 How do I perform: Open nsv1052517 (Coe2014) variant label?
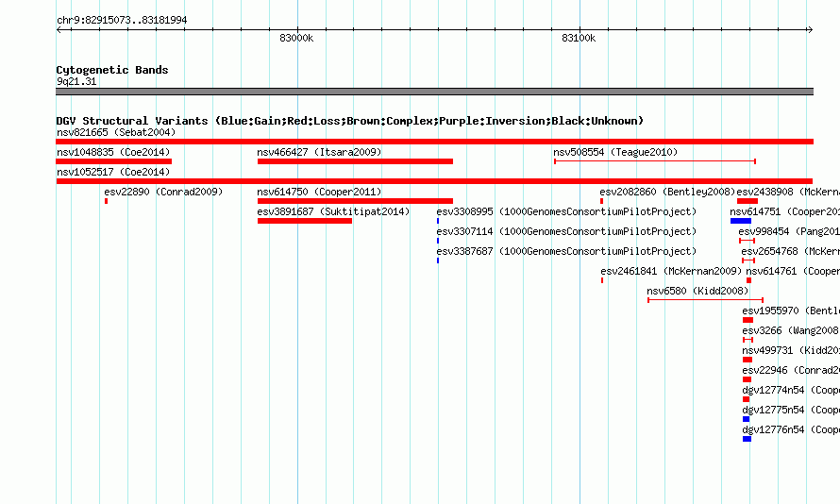pos(113,172)
